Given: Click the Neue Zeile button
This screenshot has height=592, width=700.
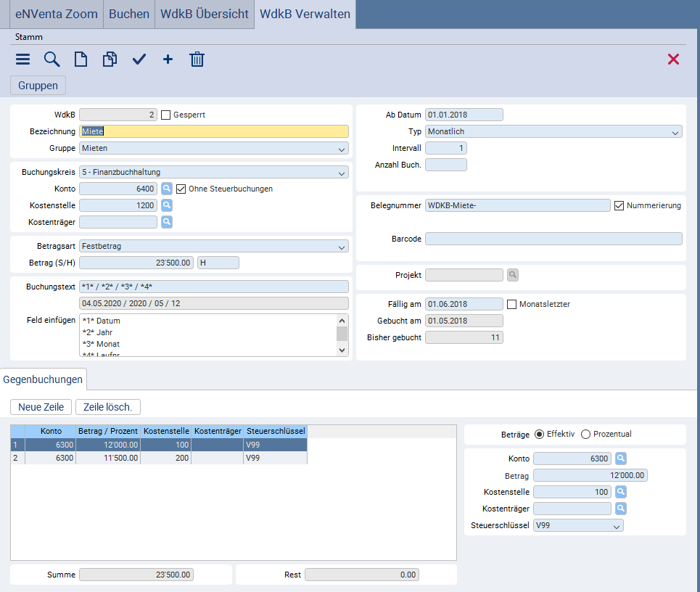Looking at the screenshot, I should coord(41,407).
